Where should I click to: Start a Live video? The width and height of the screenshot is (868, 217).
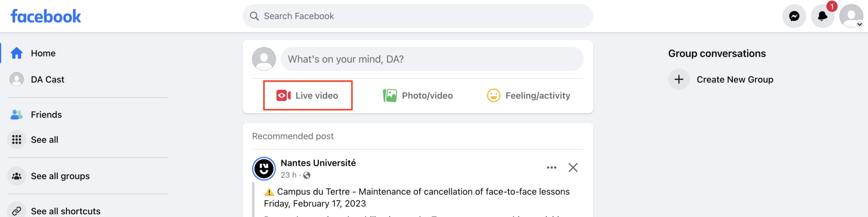pos(308,96)
